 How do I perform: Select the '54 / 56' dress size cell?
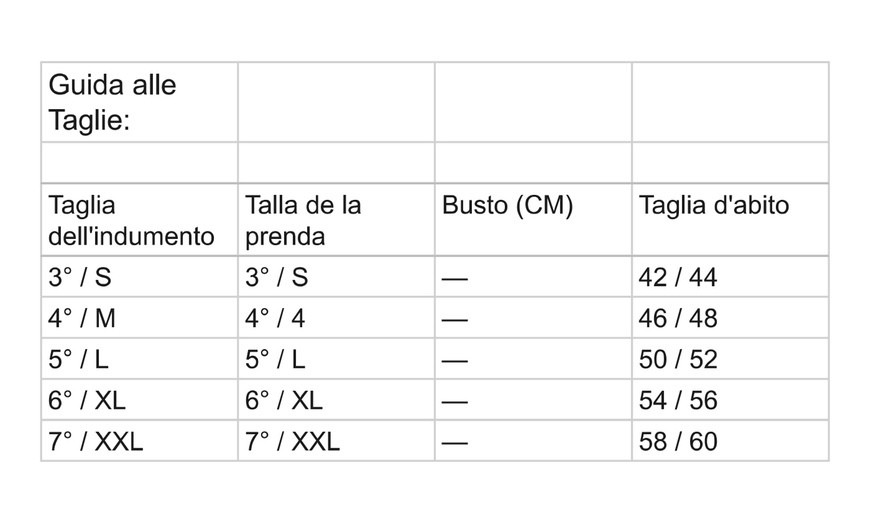click(x=730, y=400)
